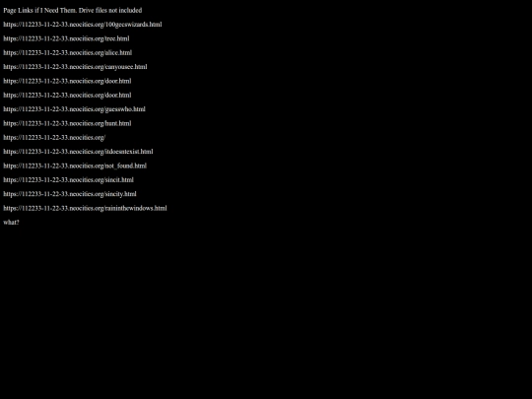Open the sincit.html link
The image size is (532, 399).
point(69,180)
